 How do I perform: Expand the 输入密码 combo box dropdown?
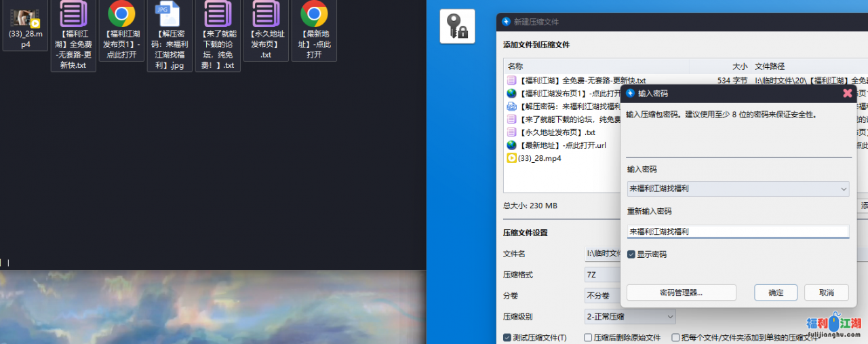pos(843,189)
